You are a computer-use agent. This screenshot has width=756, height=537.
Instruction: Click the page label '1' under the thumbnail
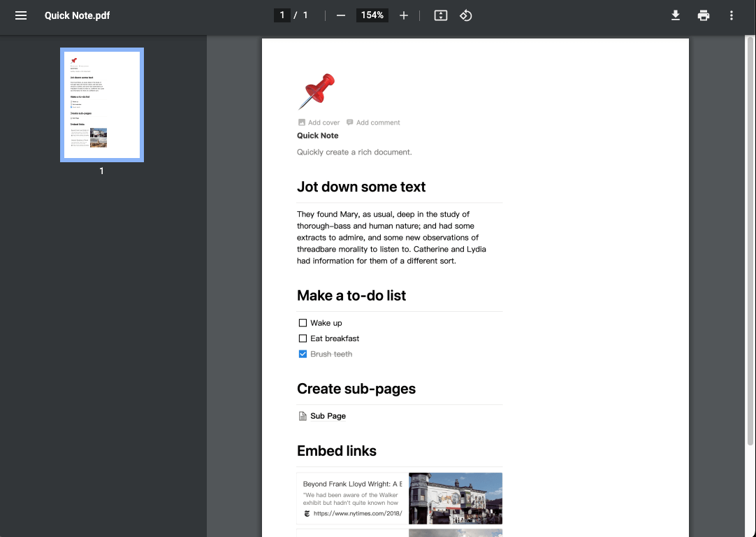(x=102, y=171)
